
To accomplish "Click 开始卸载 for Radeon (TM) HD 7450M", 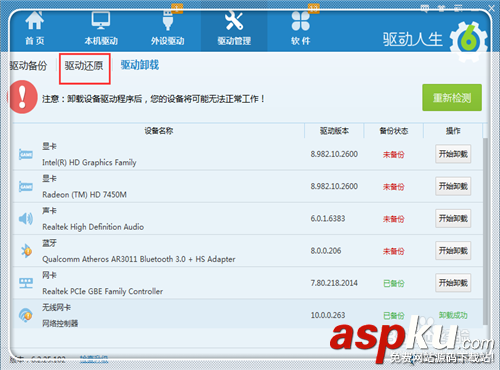I will (x=453, y=186).
